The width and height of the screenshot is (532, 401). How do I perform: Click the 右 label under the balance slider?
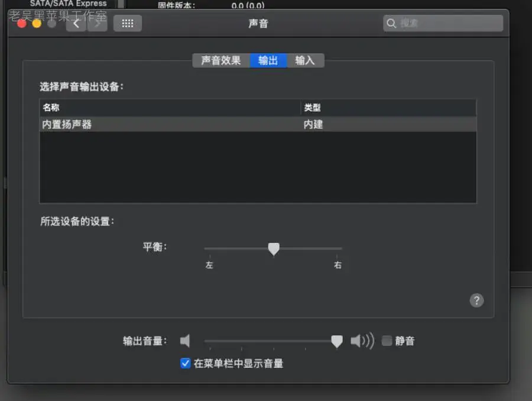point(338,265)
